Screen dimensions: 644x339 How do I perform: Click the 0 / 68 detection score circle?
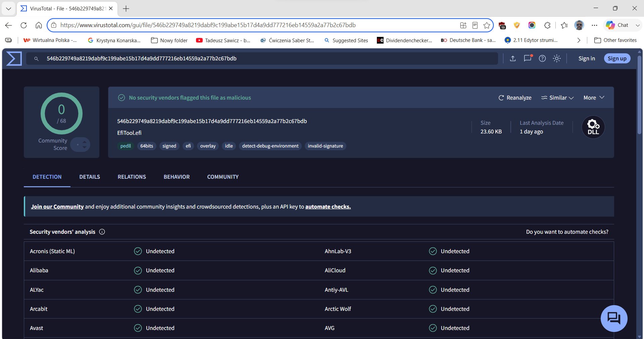click(61, 113)
